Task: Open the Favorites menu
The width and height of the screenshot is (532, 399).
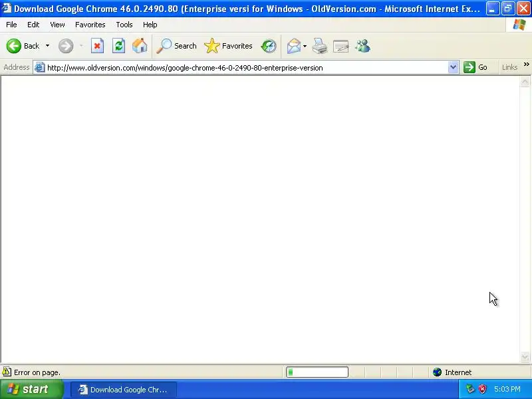Action: coord(90,25)
